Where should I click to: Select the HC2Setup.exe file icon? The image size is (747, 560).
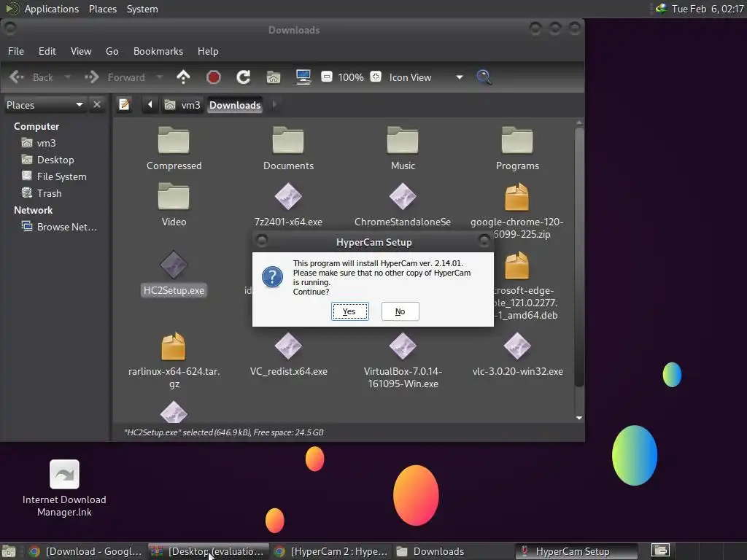click(x=174, y=265)
